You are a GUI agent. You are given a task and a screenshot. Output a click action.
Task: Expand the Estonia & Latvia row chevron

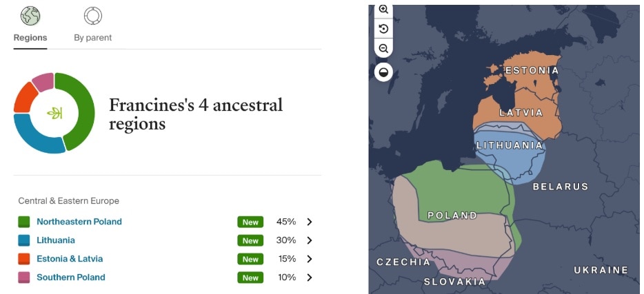tap(310, 259)
